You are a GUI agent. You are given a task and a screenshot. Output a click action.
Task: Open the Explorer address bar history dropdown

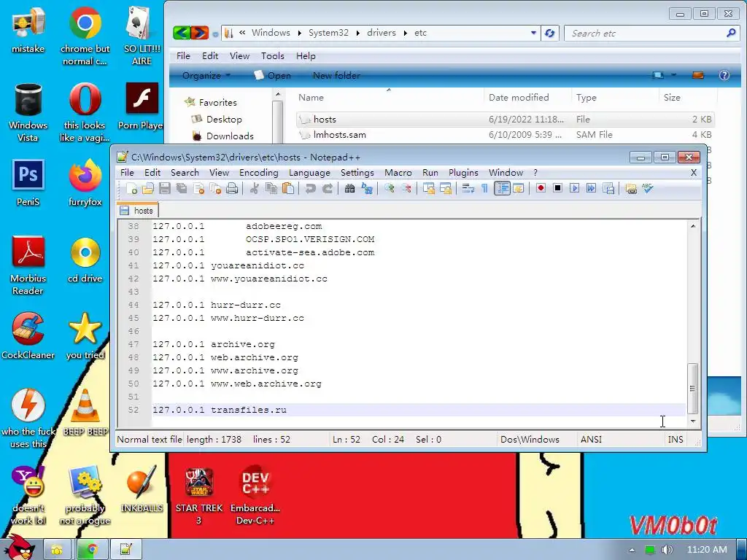[533, 33]
